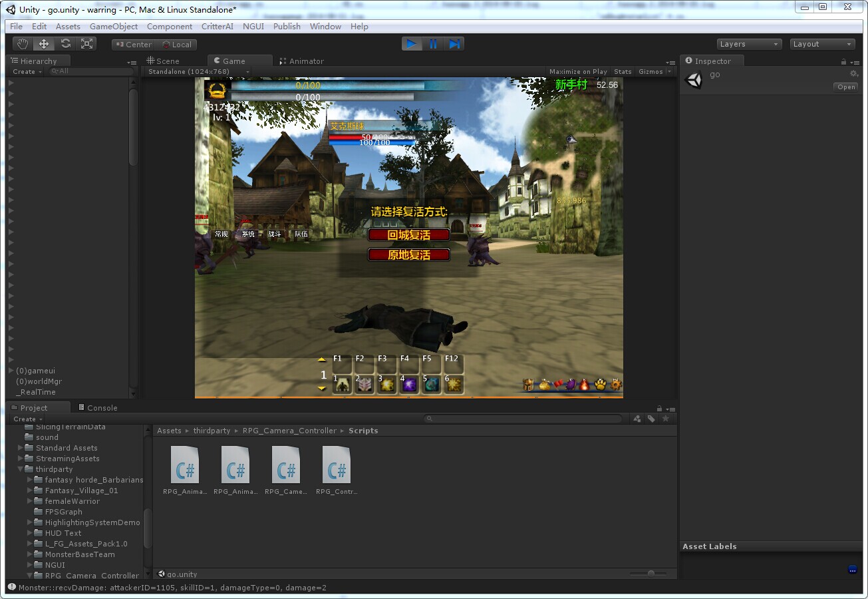Image resolution: width=868 pixels, height=599 pixels.
Task: Expand the Standard Assets folder
Action: click(21, 448)
